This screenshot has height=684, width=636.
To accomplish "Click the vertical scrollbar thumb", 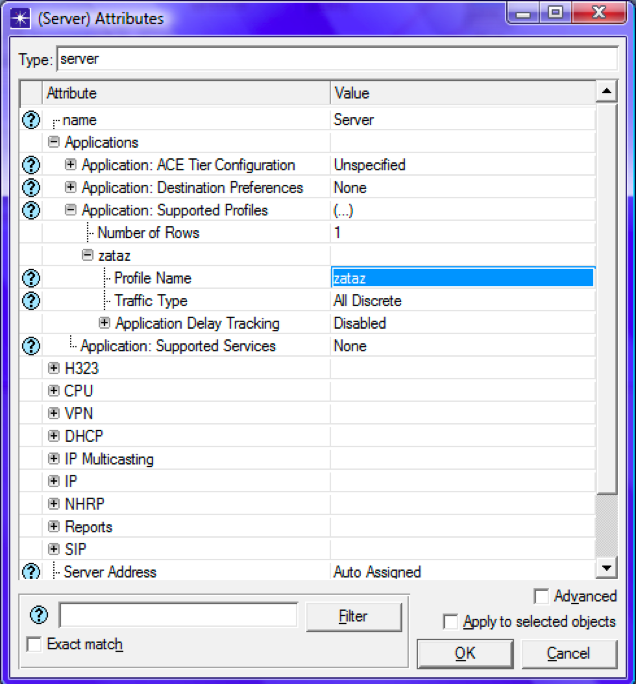I will click(x=606, y=298).
